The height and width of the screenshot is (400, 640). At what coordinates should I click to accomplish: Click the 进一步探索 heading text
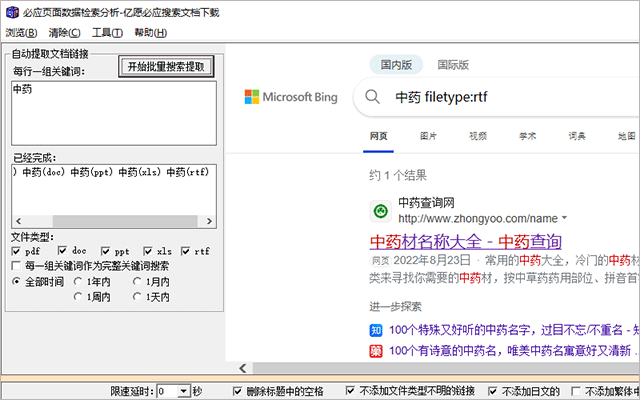click(x=396, y=307)
